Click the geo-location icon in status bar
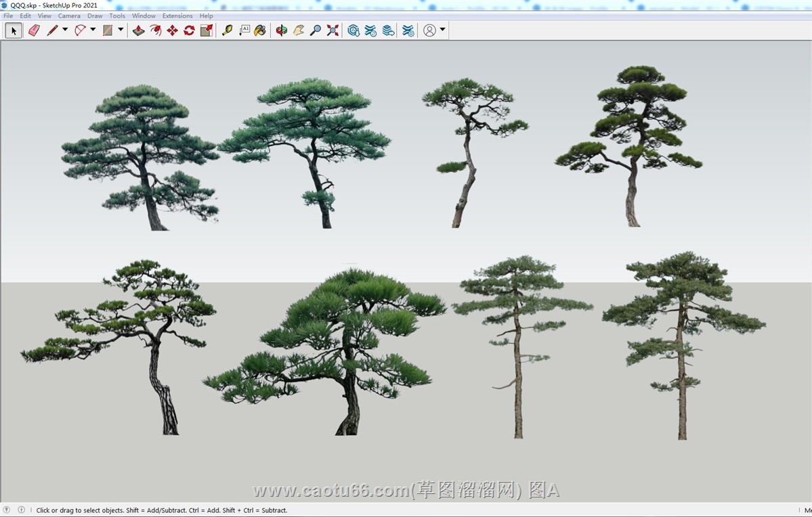The width and height of the screenshot is (812, 517). [x=7, y=510]
